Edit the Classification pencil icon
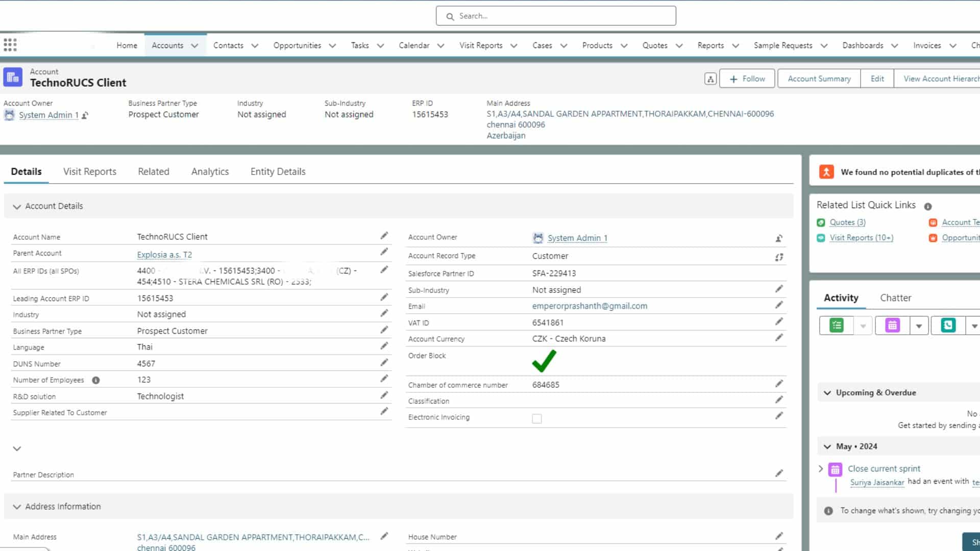 [779, 399]
